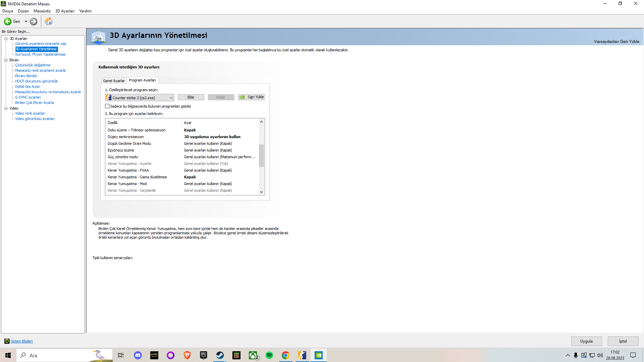Open the Windows Start menu
This screenshot has width=644, height=362.
pos(8,355)
